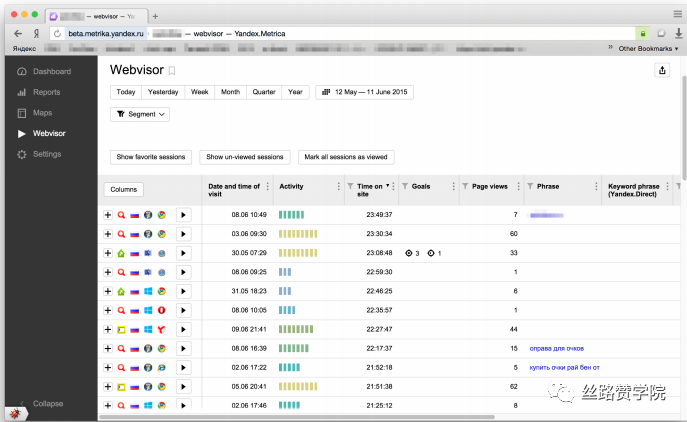Viewport: 687px width, 422px height.
Task: Select the Yesterday period option
Action: click(163, 92)
